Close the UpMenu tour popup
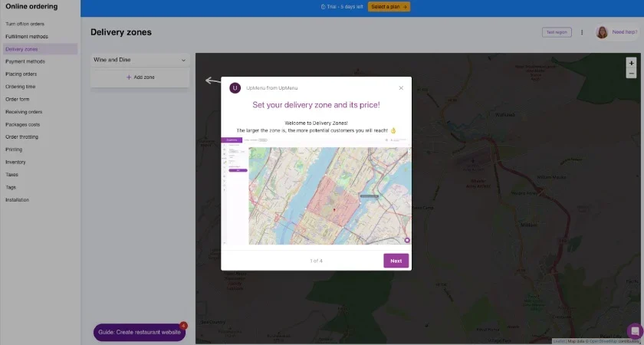This screenshot has height=345, width=644. 401,88
